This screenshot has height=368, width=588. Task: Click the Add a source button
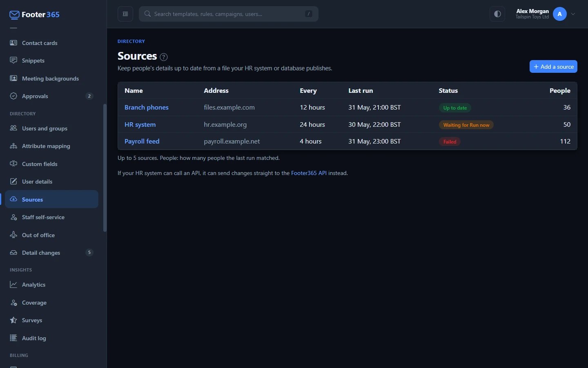tap(553, 66)
